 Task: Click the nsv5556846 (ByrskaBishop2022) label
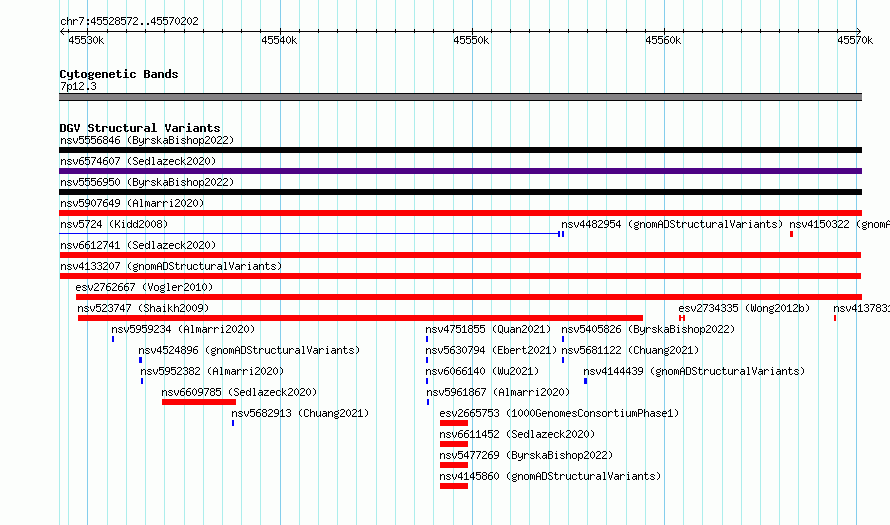tap(147, 140)
